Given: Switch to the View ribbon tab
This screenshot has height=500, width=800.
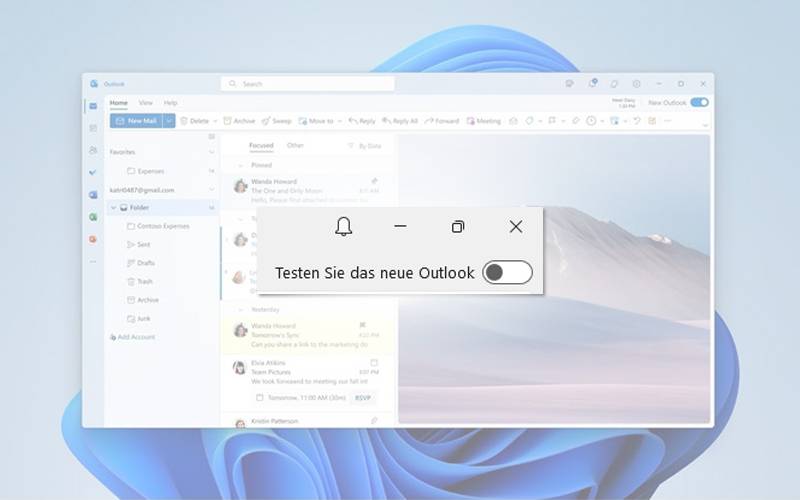Looking at the screenshot, I should (x=145, y=103).
